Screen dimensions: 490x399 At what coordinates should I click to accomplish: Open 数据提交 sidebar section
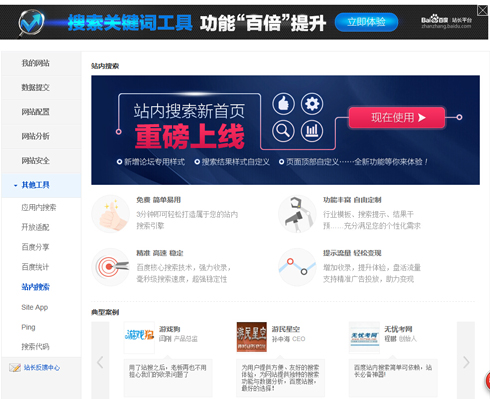coord(35,87)
